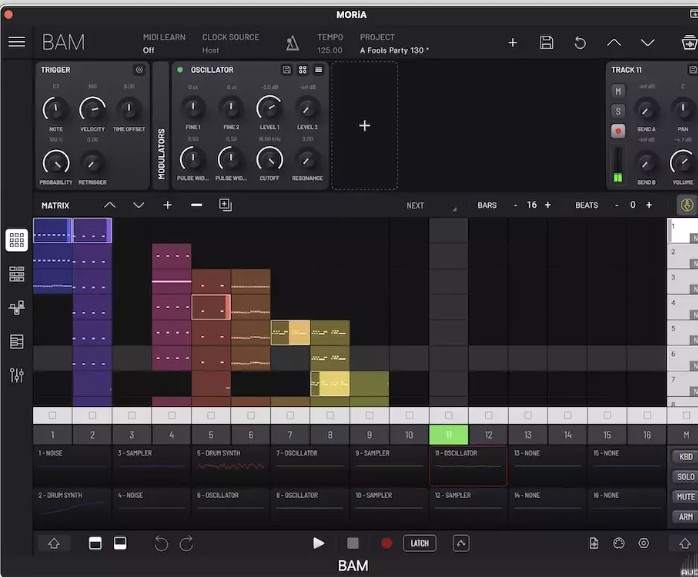Stop playback with Stop button
This screenshot has height=577, width=698.
353,543
